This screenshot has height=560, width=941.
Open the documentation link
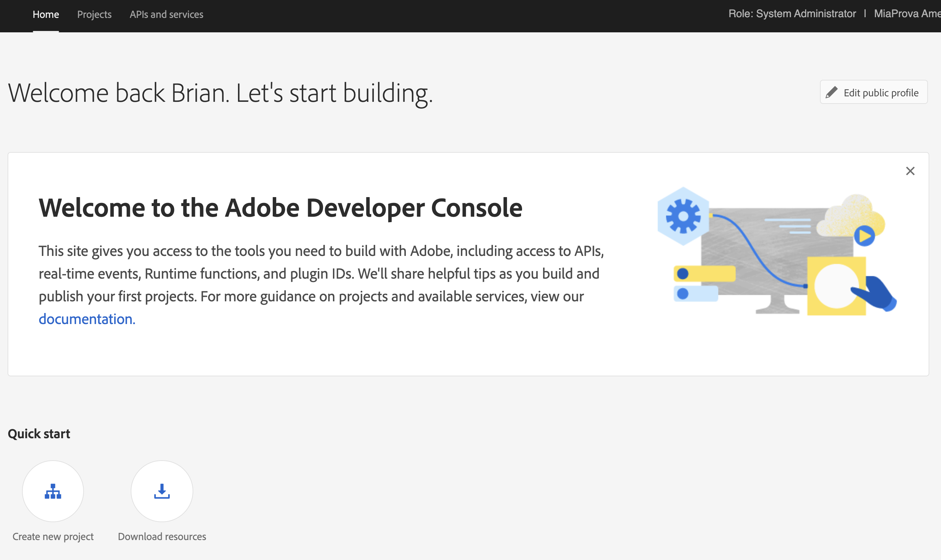(x=87, y=319)
